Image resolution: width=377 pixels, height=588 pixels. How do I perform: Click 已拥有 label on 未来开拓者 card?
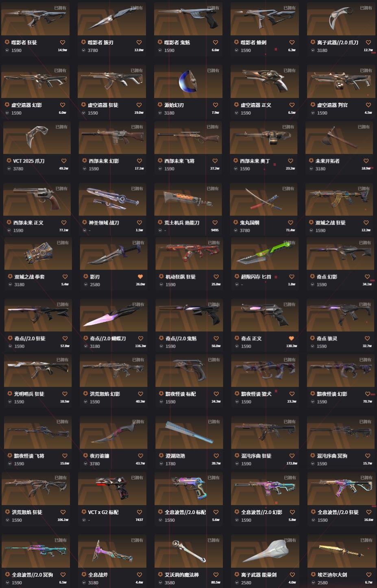364,127
